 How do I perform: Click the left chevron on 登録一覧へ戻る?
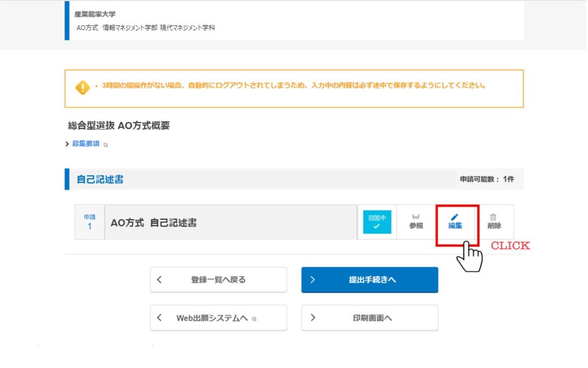point(160,280)
